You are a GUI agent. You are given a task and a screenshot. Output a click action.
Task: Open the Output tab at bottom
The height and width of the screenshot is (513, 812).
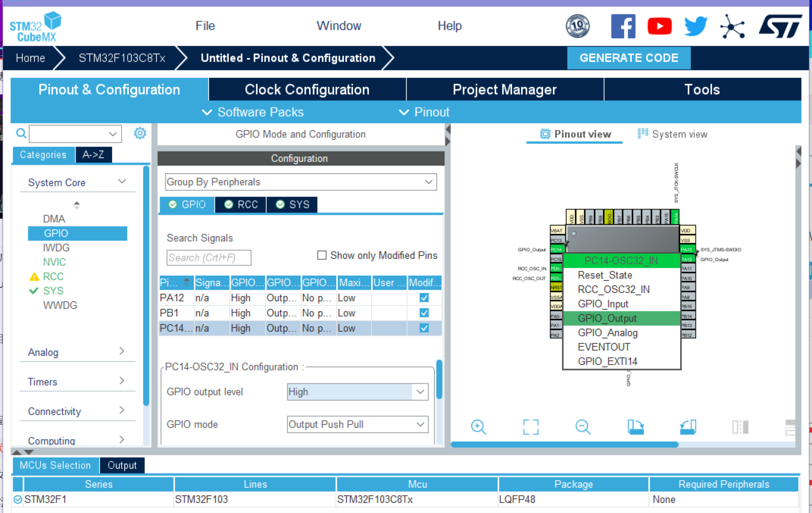pos(122,465)
